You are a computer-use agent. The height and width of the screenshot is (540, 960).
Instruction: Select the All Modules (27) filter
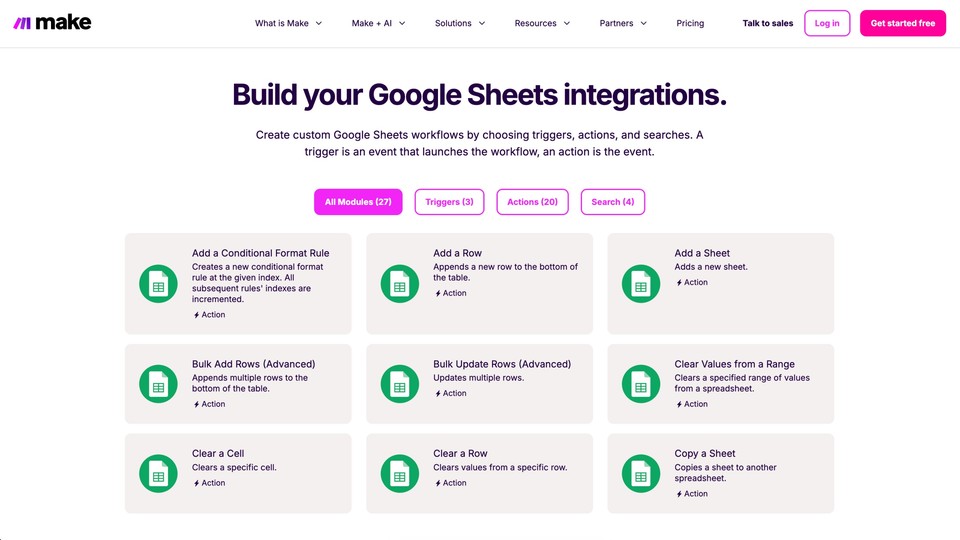[358, 202]
